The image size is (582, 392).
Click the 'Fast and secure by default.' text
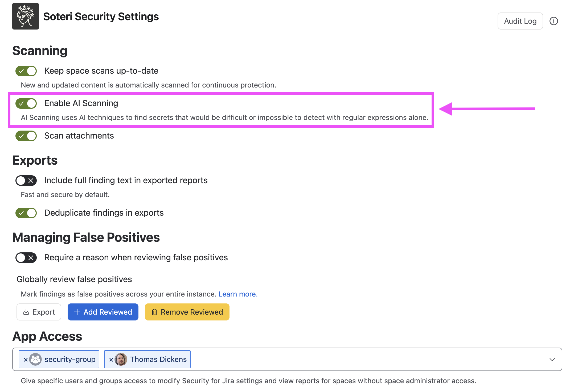click(x=65, y=195)
